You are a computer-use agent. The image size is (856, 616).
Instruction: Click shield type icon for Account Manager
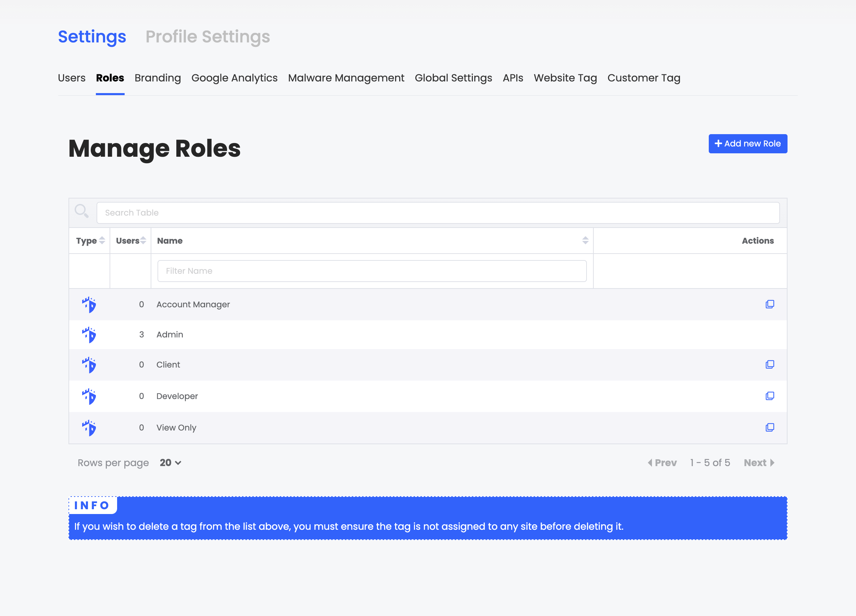pyautogui.click(x=89, y=305)
